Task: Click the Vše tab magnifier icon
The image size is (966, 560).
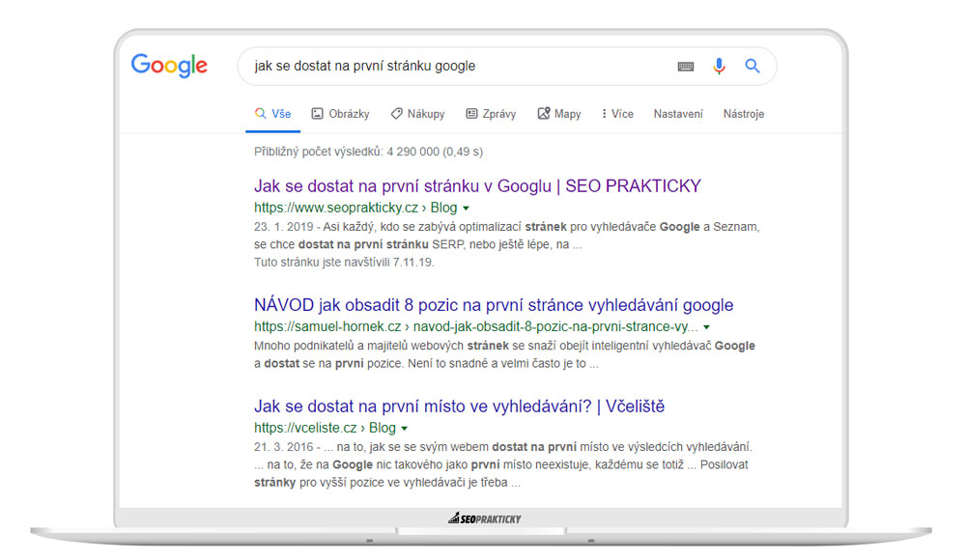Action: 261,113
